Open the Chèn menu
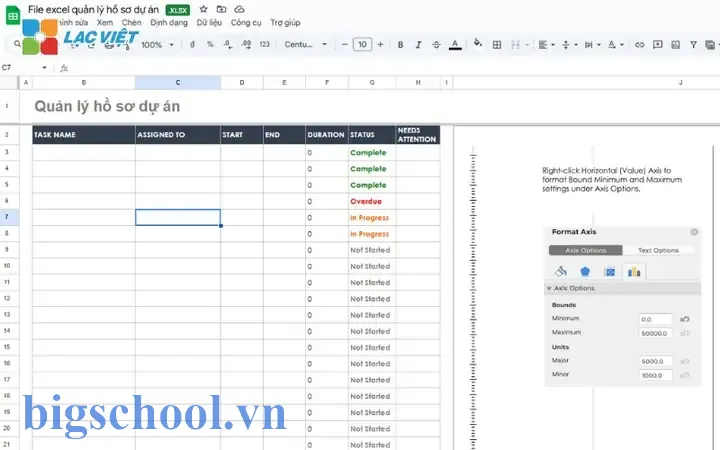 click(131, 22)
